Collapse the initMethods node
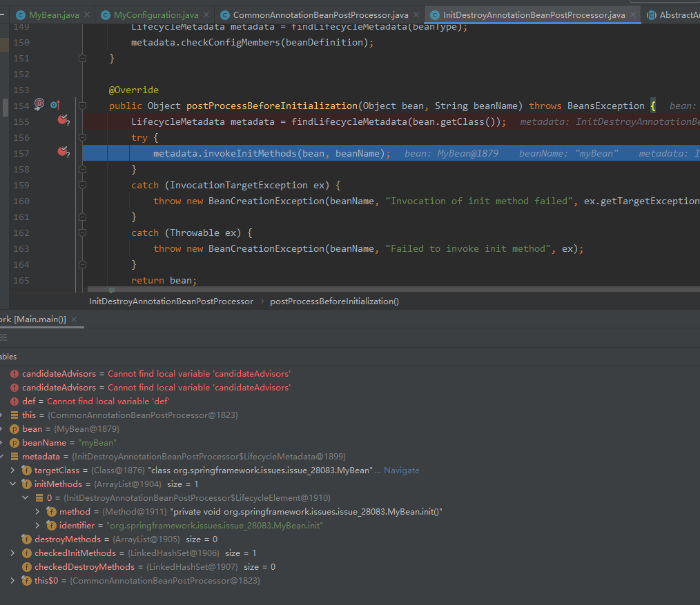This screenshot has width=700, height=605. click(x=12, y=484)
